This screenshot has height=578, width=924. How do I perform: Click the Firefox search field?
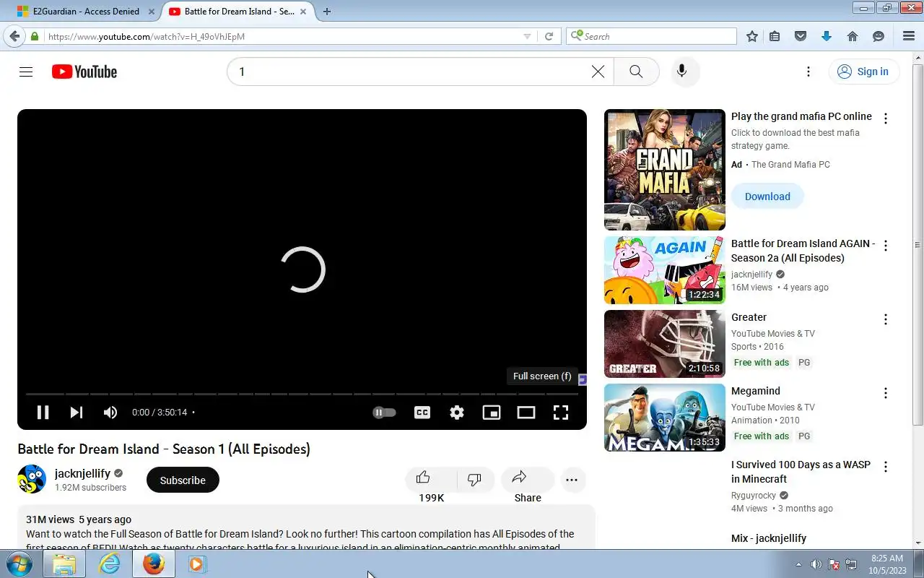(x=651, y=36)
